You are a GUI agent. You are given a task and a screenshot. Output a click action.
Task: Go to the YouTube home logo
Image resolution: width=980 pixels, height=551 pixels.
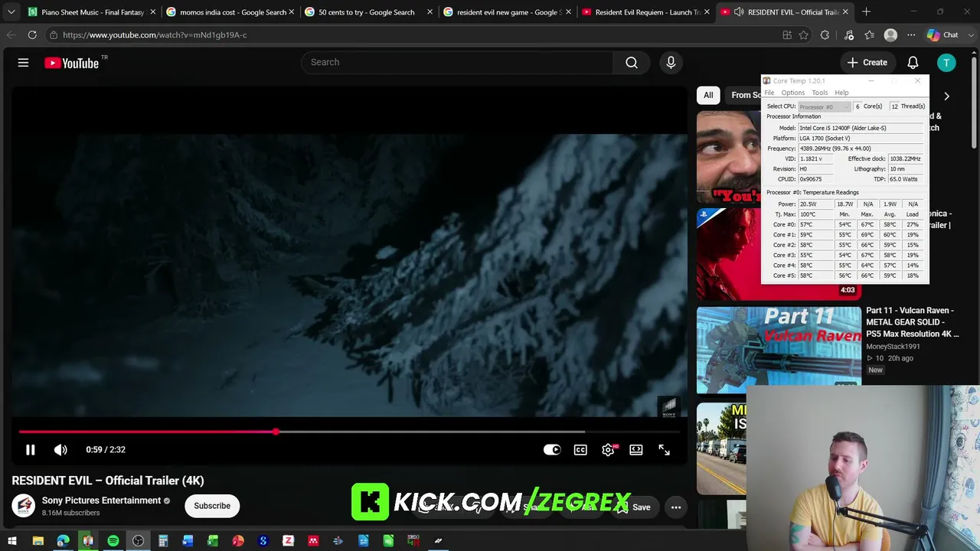[x=72, y=63]
